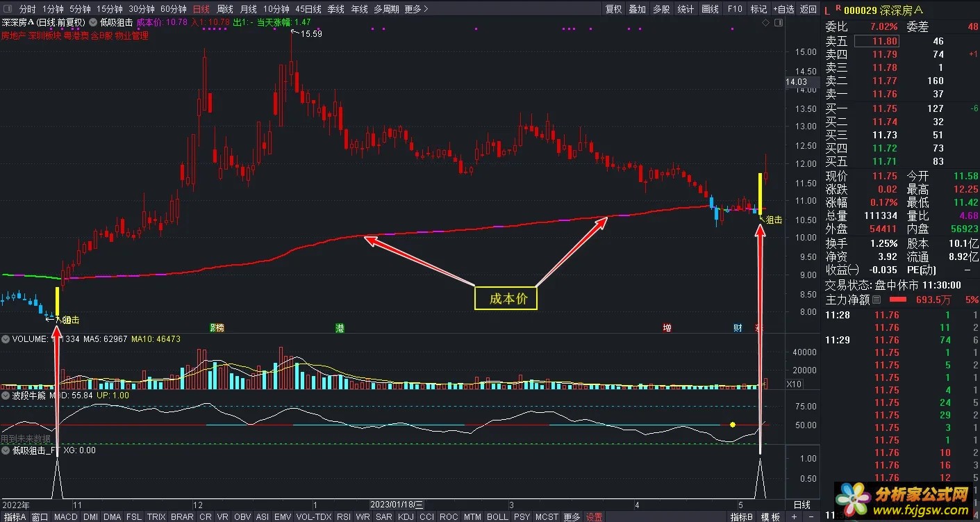Apply the MCST indicator from the bottom bar
The width and height of the screenshot is (980, 522).
click(547, 516)
